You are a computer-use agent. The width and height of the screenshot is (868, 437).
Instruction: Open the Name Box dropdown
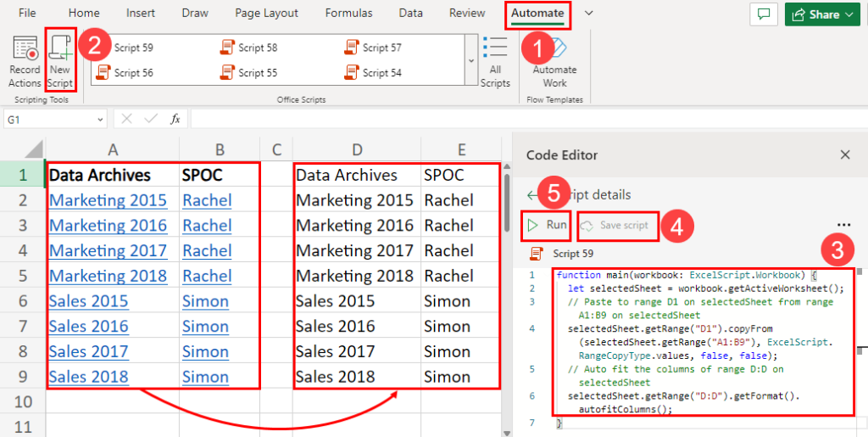point(100,119)
